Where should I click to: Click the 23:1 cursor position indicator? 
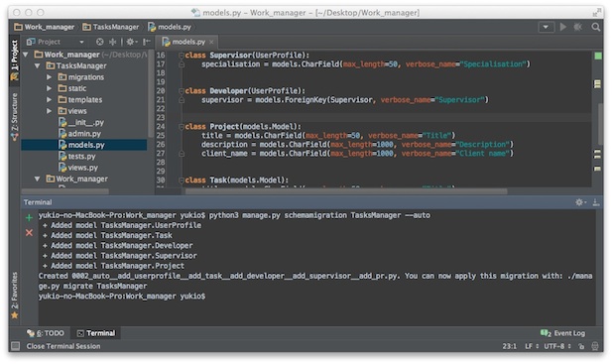tap(510, 346)
